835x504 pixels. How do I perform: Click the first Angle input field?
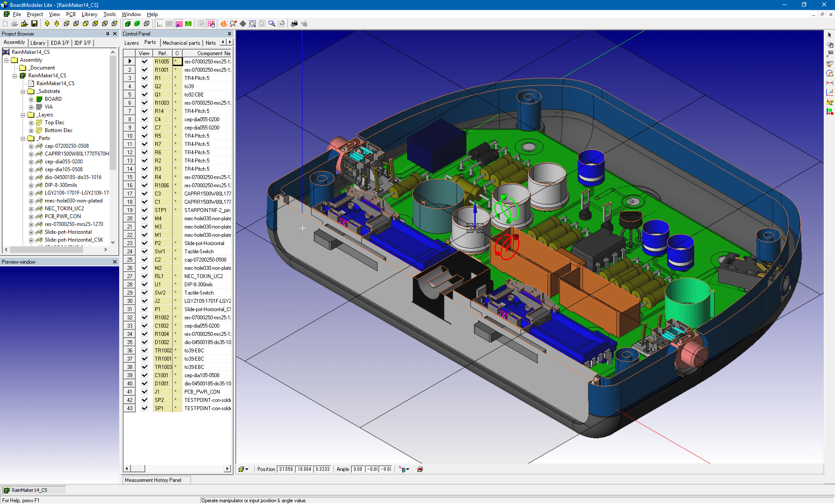tap(358, 469)
